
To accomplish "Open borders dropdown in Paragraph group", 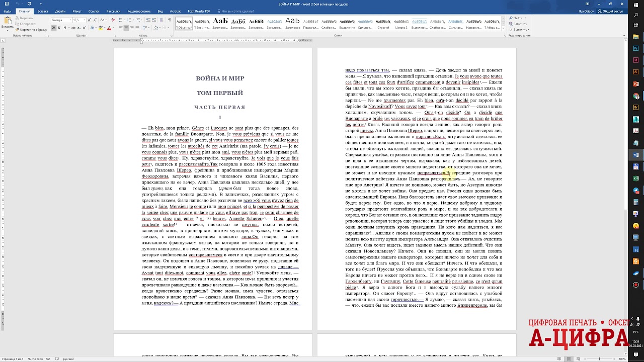I will point(169,28).
